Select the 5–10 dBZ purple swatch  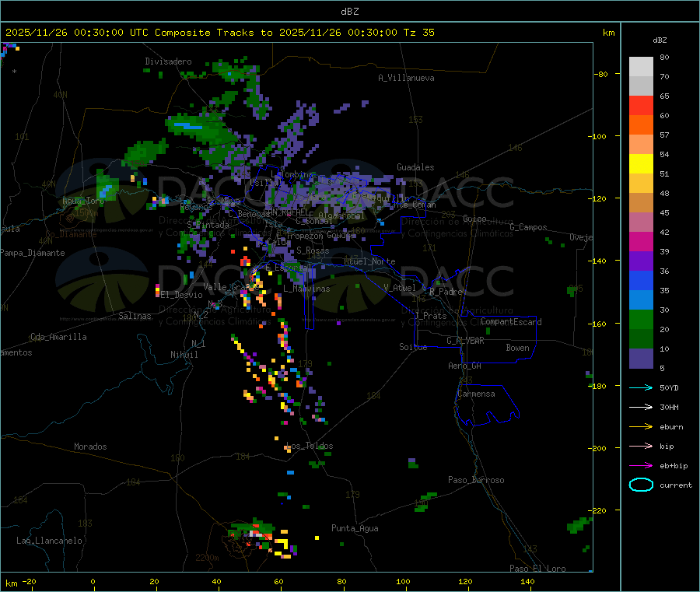pos(641,359)
